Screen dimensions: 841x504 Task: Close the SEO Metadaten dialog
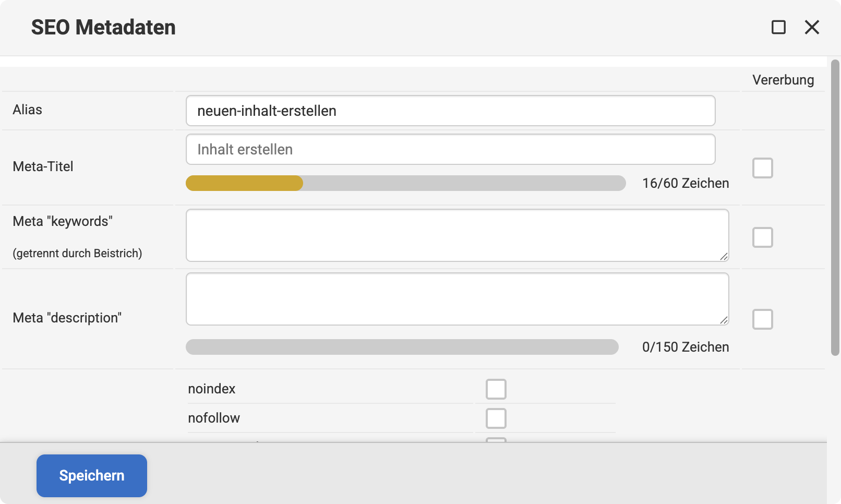tap(812, 27)
